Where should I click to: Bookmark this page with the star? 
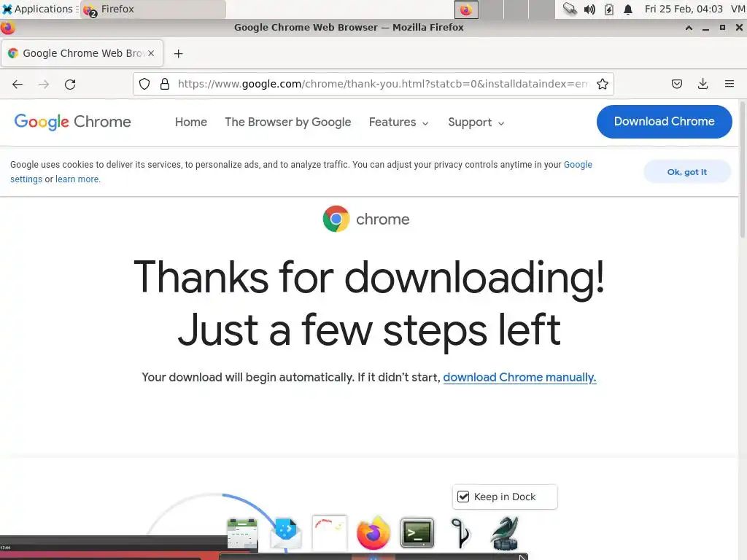click(602, 85)
